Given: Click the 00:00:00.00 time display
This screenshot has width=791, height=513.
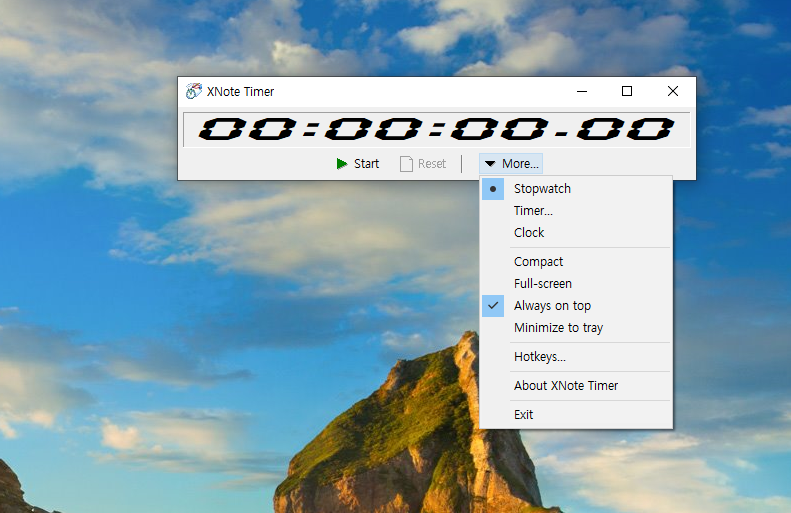Looking at the screenshot, I should [436, 129].
